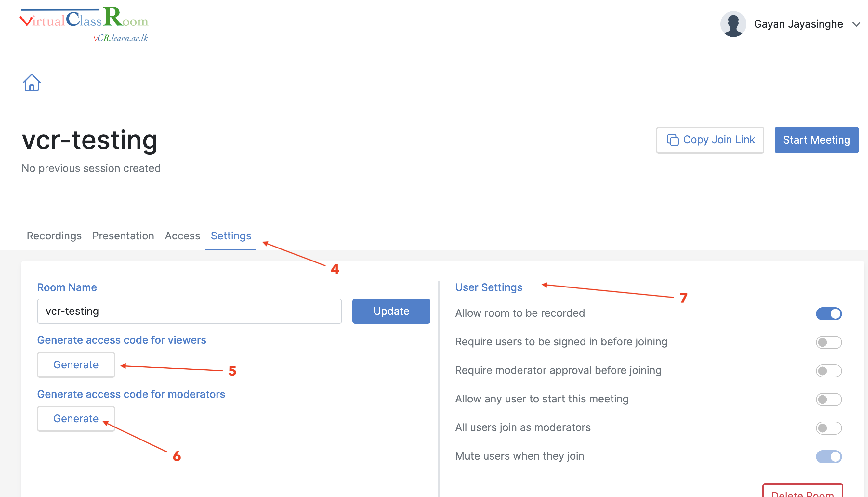Turn on moderator approval before joining
868x497 pixels.
(x=828, y=371)
